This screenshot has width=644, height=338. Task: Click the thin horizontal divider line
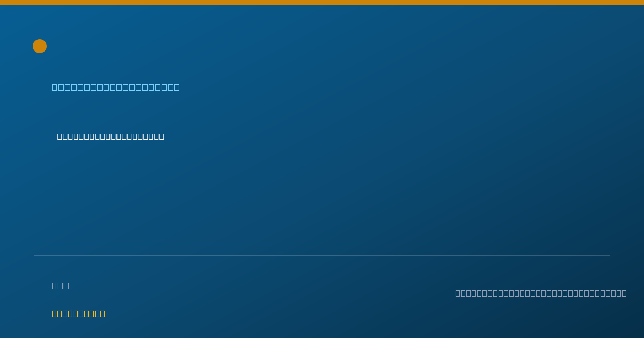pyautogui.click(x=322, y=255)
